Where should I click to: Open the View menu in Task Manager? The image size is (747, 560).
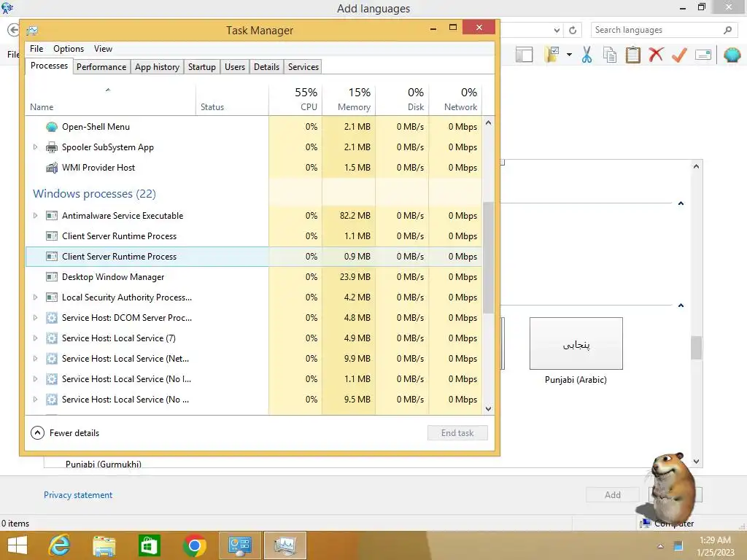(103, 49)
